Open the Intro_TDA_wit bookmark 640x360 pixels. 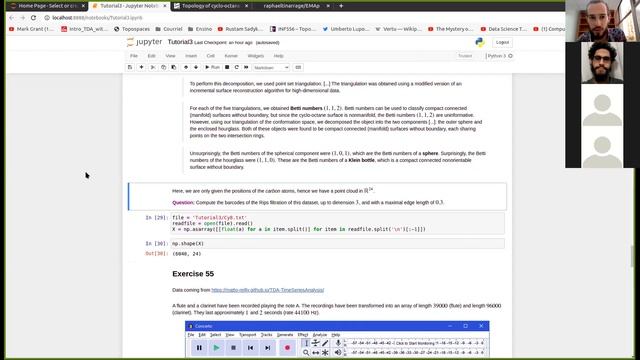(84, 29)
